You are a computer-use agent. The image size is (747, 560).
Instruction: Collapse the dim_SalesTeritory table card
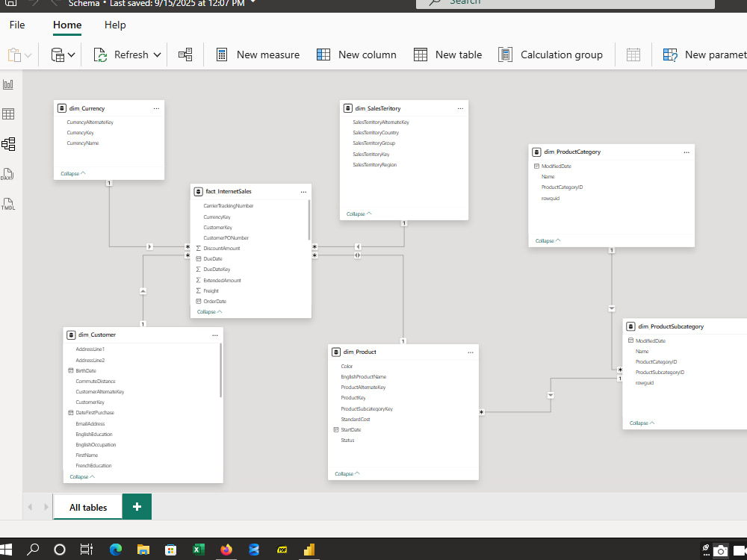359,214
